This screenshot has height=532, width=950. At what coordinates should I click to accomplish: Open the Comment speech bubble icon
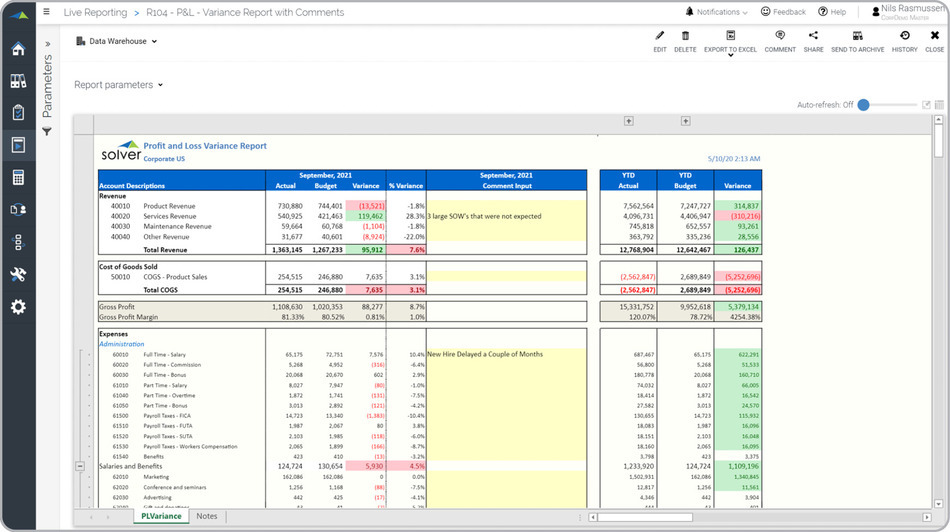(780, 37)
